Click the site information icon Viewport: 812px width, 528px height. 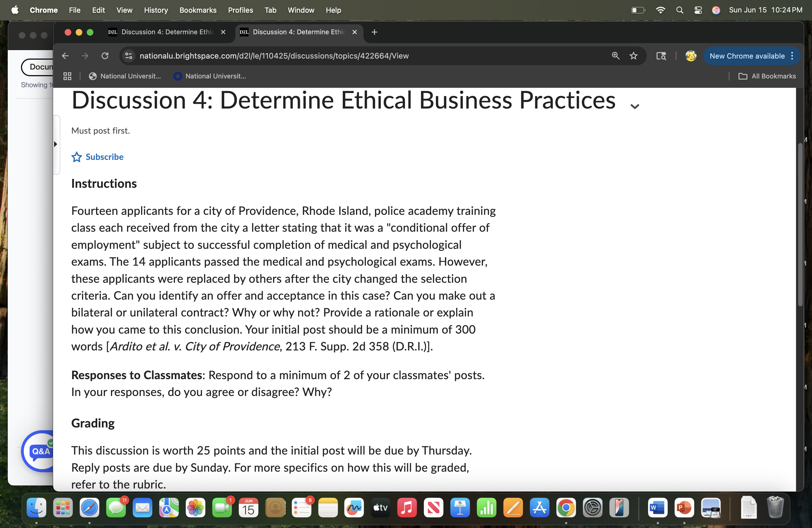[129, 56]
